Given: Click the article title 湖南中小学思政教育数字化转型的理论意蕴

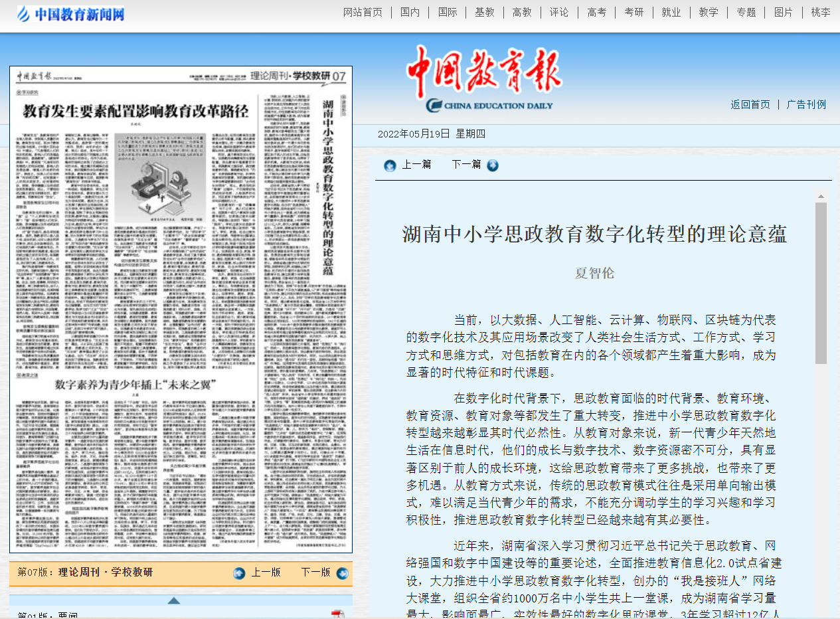Looking at the screenshot, I should tap(595, 234).
